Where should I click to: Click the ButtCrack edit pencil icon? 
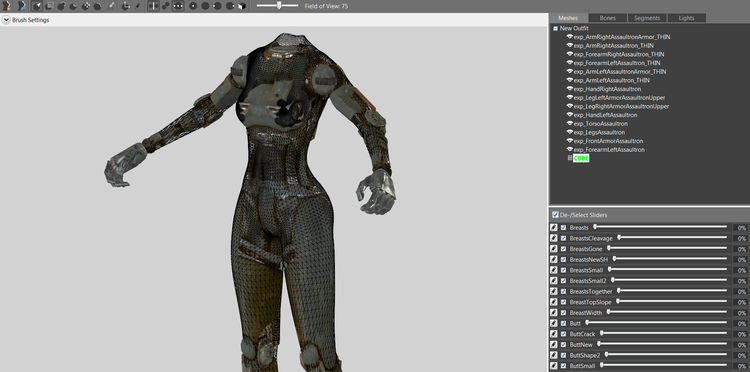(553, 334)
